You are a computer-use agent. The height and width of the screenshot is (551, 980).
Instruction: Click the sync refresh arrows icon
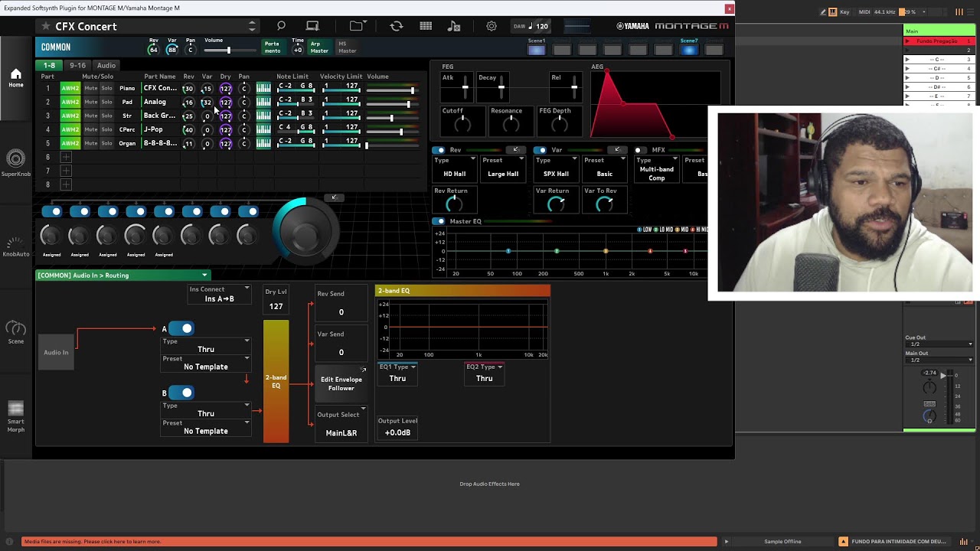pyautogui.click(x=396, y=26)
